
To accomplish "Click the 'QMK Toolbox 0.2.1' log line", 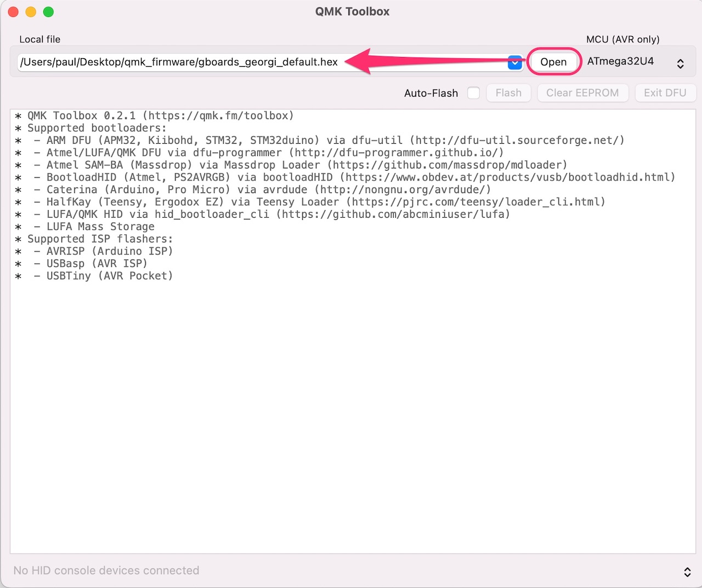I will (x=155, y=116).
